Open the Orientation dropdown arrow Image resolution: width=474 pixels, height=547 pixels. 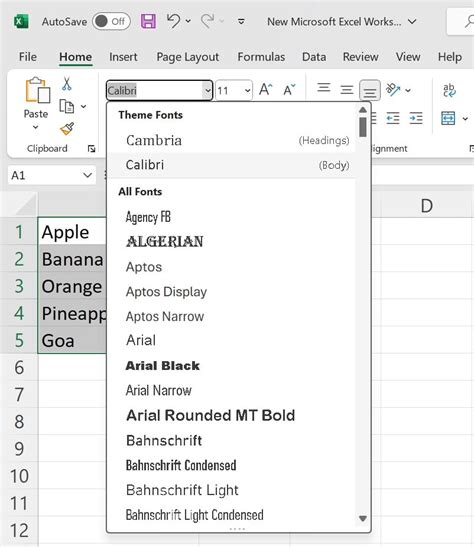pyautogui.click(x=408, y=91)
